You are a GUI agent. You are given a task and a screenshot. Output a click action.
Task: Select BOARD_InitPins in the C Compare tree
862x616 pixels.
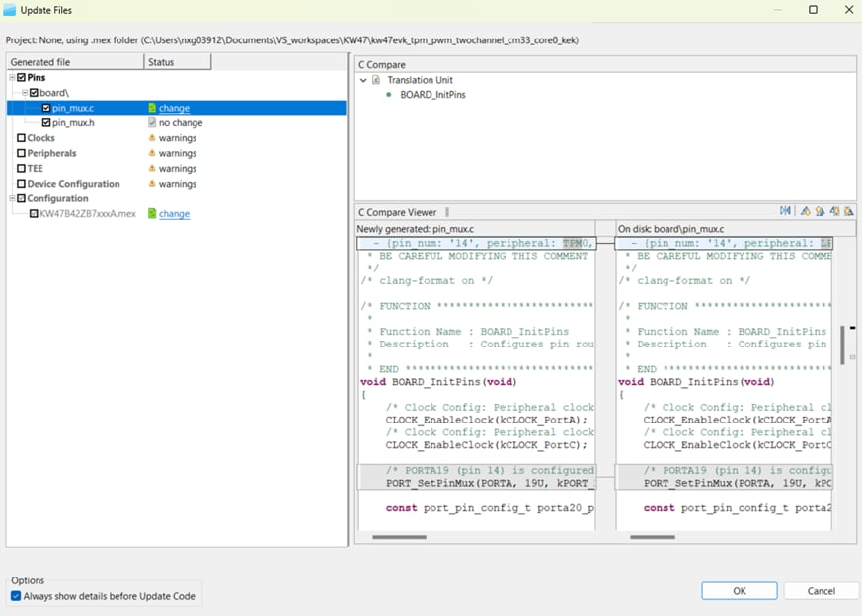point(432,95)
